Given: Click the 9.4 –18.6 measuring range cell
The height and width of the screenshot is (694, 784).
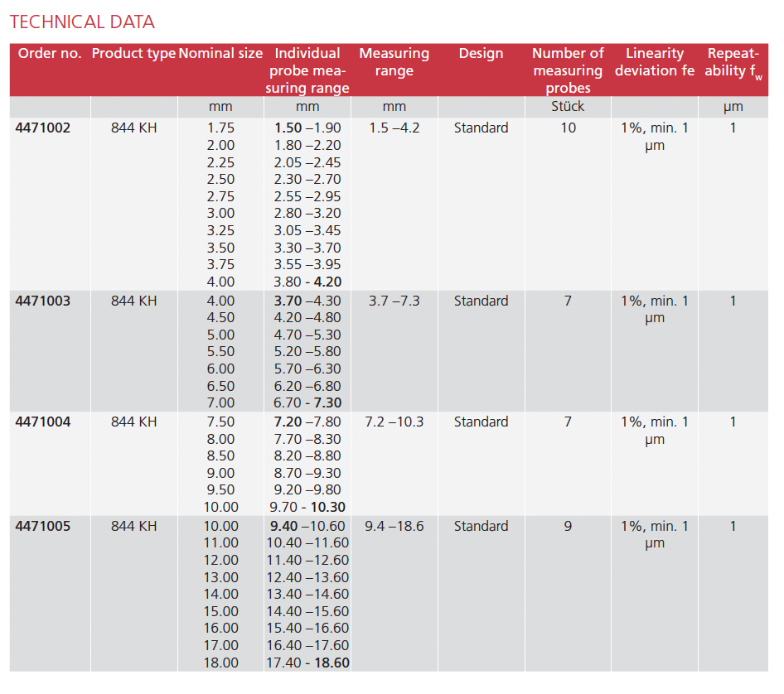Looking at the screenshot, I should click(x=394, y=527).
